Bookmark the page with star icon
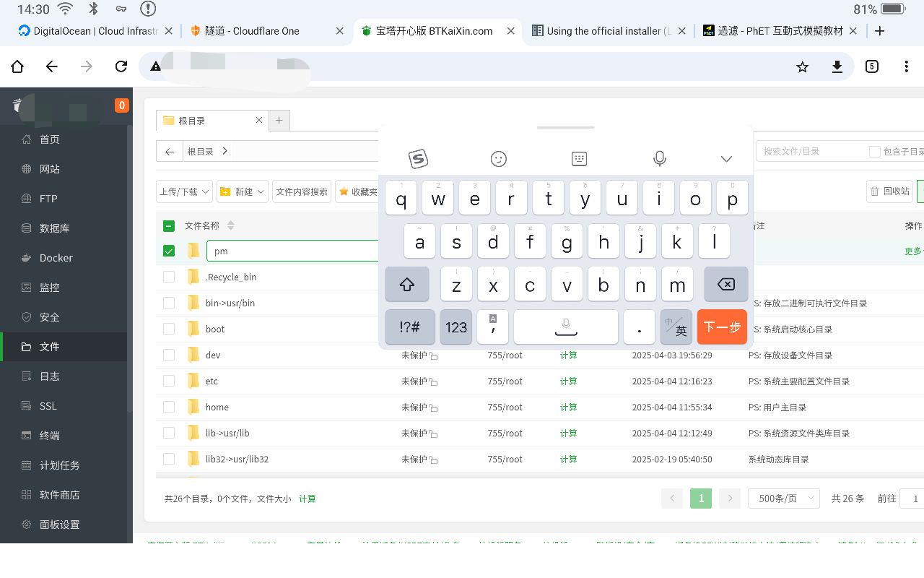 pos(802,66)
